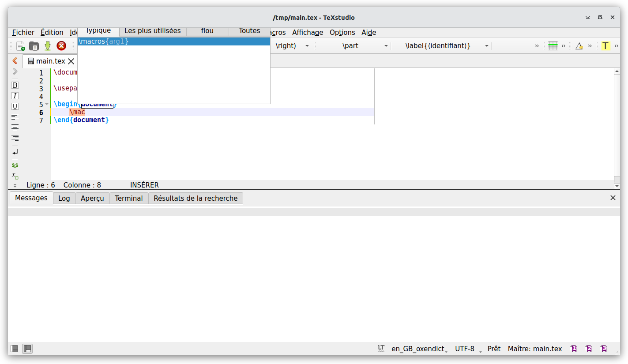Open the LanguageTool status icon
Screen dimensions: 628x364
click(380, 349)
